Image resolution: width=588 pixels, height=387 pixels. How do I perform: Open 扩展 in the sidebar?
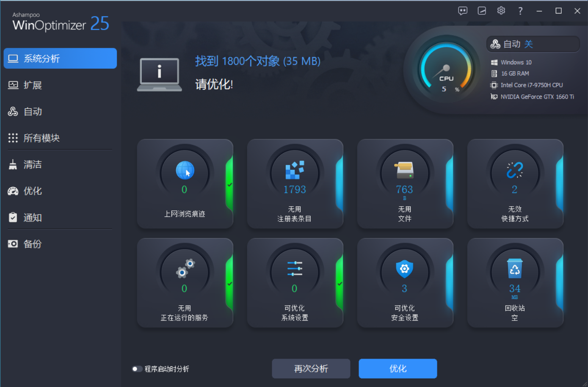click(x=60, y=85)
